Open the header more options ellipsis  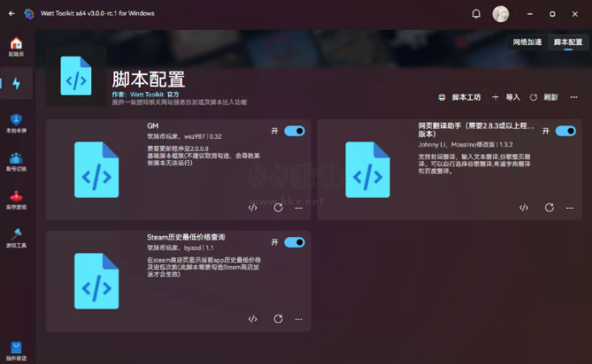coord(574,97)
